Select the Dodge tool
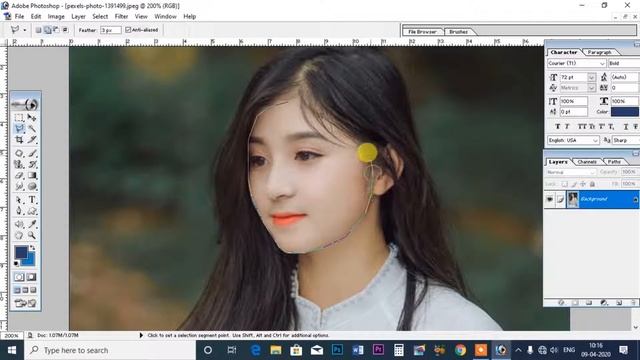Image resolution: width=640 pixels, height=360 pixels. coord(32,187)
